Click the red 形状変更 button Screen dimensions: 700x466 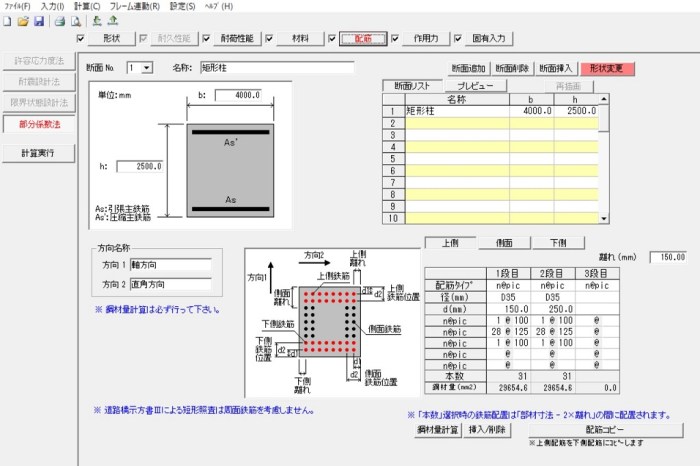(607, 68)
